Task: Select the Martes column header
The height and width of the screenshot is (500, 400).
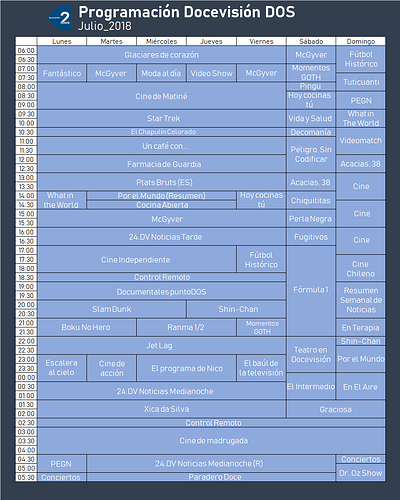Action: (111, 41)
